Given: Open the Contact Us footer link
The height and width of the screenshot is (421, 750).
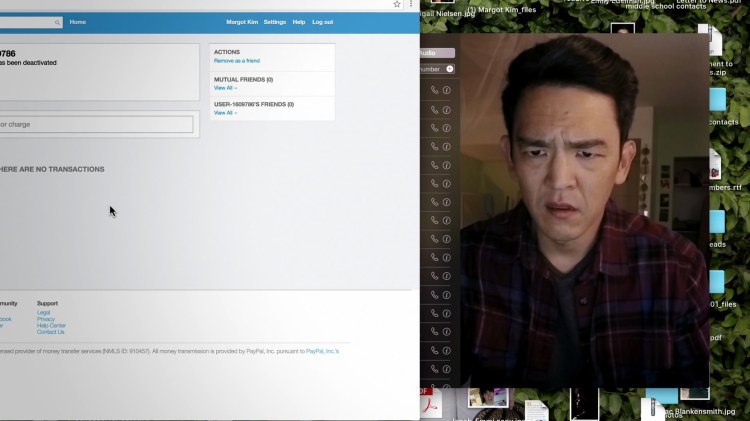Looking at the screenshot, I should 50,332.
